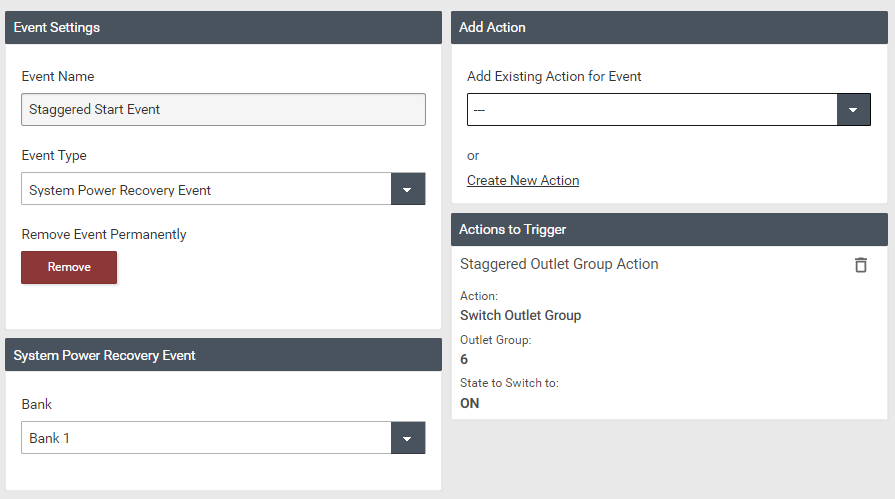
Task: Click the Switch Outlet Group action value
Action: [520, 316]
